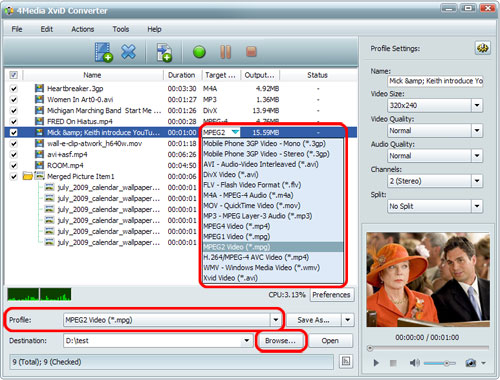Open the Help menu
The height and width of the screenshot is (380, 500).
(154, 29)
